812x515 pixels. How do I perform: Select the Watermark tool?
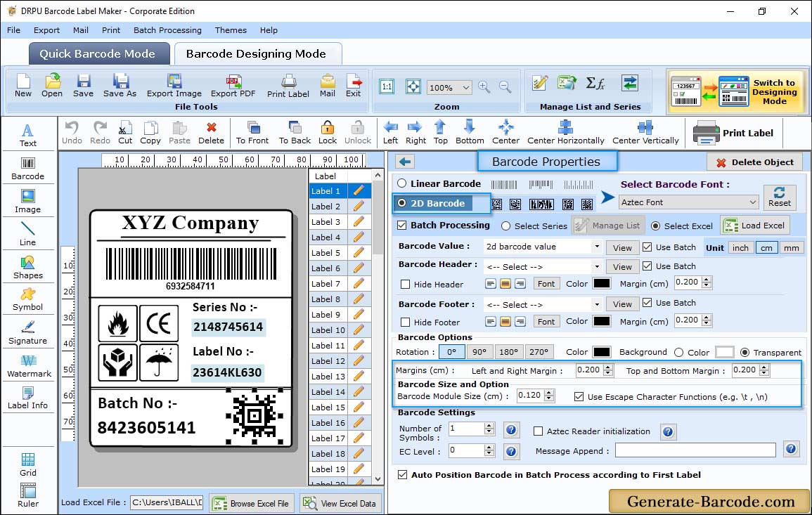point(29,365)
